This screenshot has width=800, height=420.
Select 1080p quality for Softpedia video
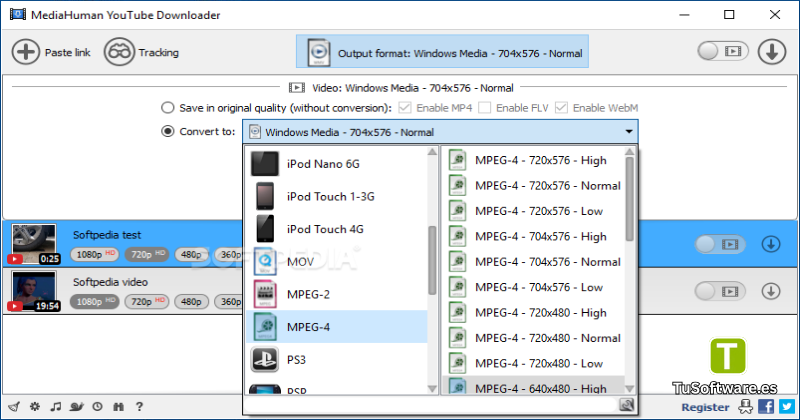(94, 302)
